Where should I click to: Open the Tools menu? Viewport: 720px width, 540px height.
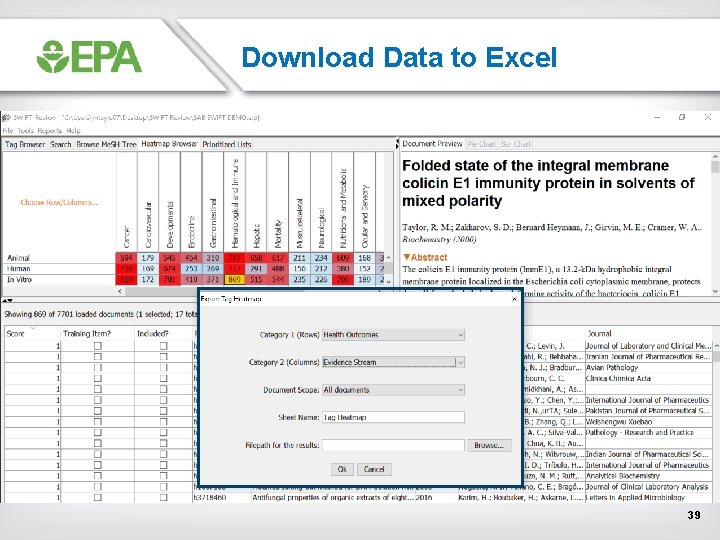[x=25, y=130]
